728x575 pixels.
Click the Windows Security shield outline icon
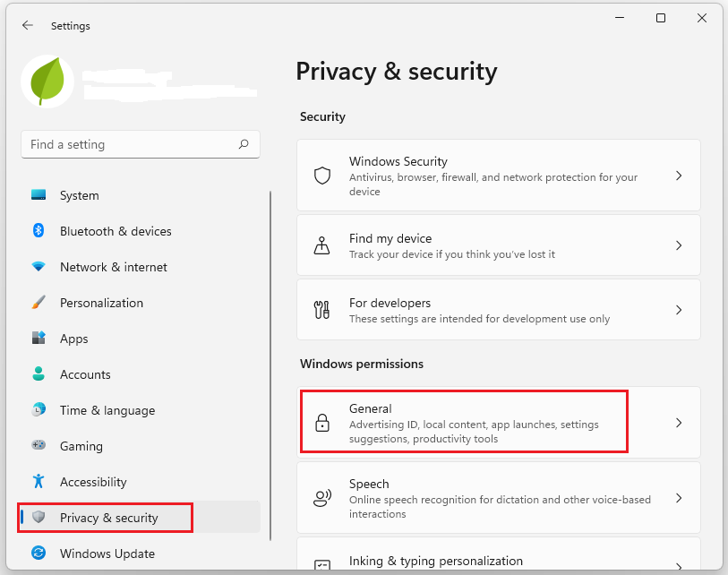[322, 176]
